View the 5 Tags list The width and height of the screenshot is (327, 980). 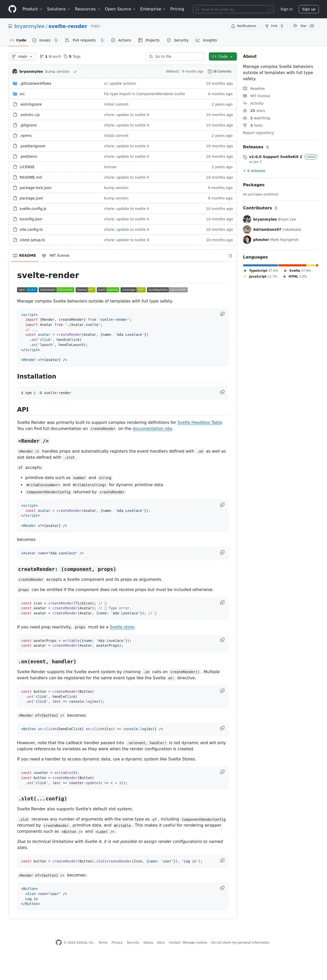click(72, 57)
